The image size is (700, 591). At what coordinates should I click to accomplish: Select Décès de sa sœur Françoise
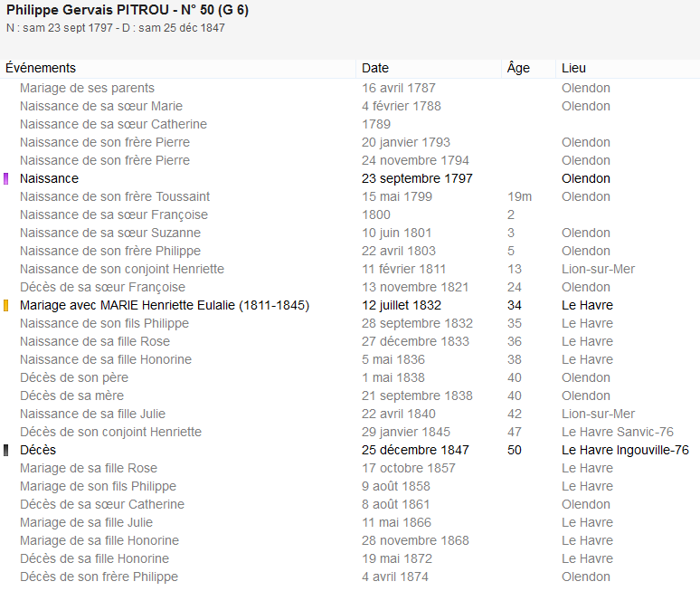350,287
